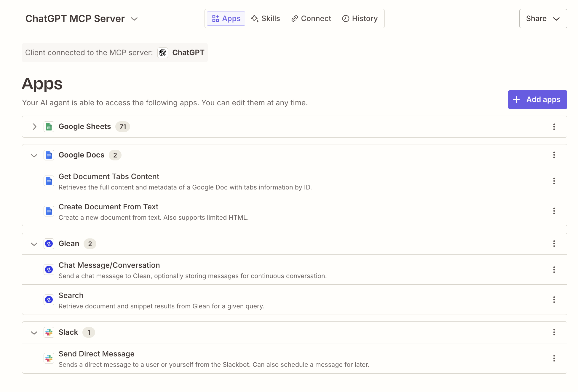This screenshot has height=392, width=578.
Task: Click the ChatGPT logo icon
Action: (162, 53)
